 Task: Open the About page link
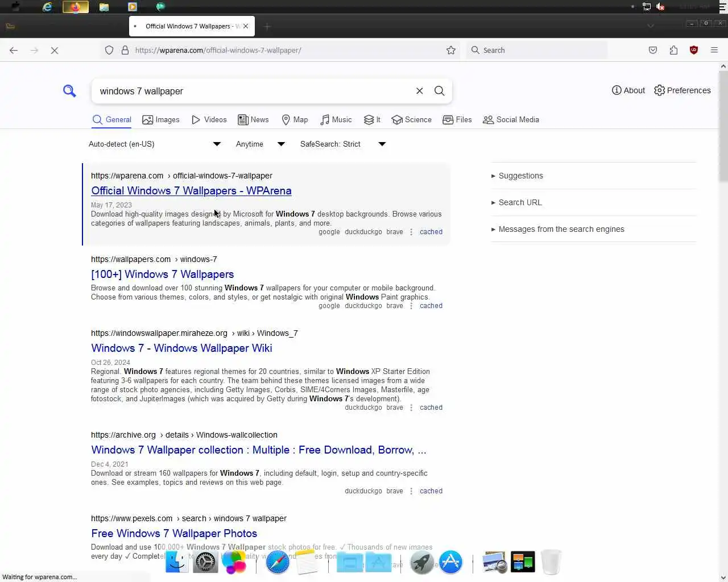[628, 90]
